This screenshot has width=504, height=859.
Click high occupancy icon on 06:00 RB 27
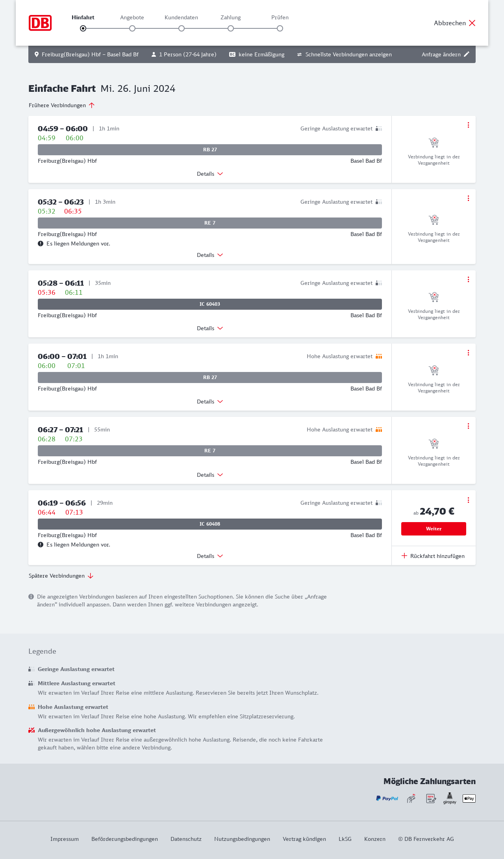[379, 356]
